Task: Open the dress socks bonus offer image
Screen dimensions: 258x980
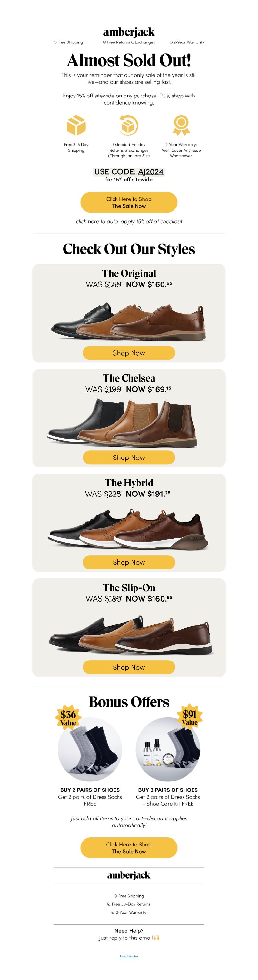Action: [90, 749]
